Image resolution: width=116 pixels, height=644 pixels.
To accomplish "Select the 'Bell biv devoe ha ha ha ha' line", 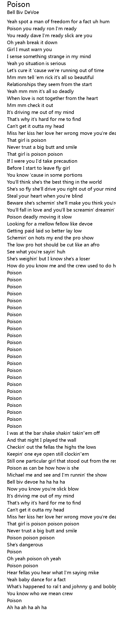I will (x=36, y=482).
